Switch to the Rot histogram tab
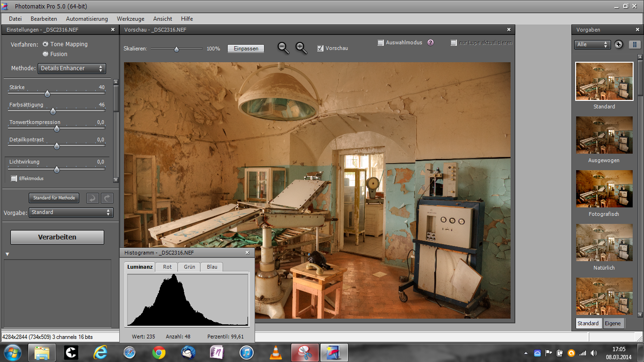The width and height of the screenshot is (644, 362). point(167,267)
